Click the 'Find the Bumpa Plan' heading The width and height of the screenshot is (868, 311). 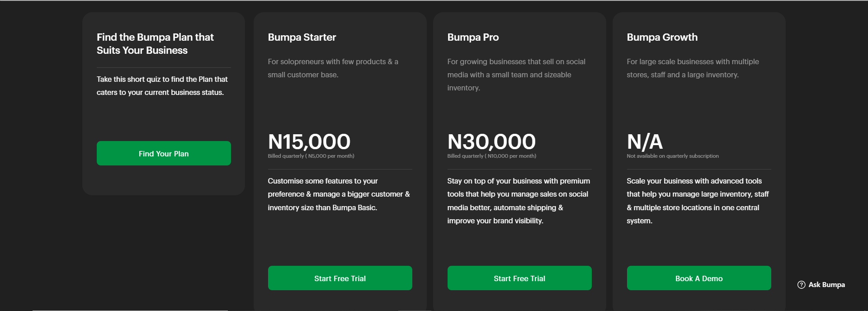click(155, 43)
